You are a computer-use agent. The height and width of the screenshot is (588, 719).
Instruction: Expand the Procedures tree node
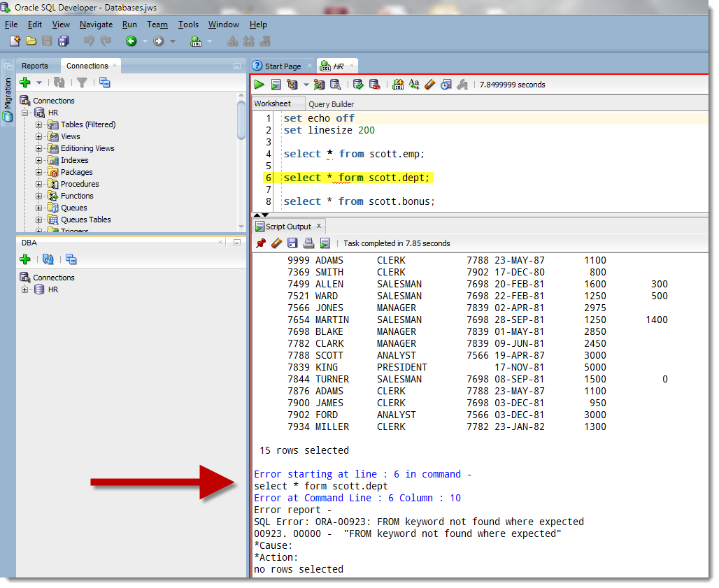[39, 184]
